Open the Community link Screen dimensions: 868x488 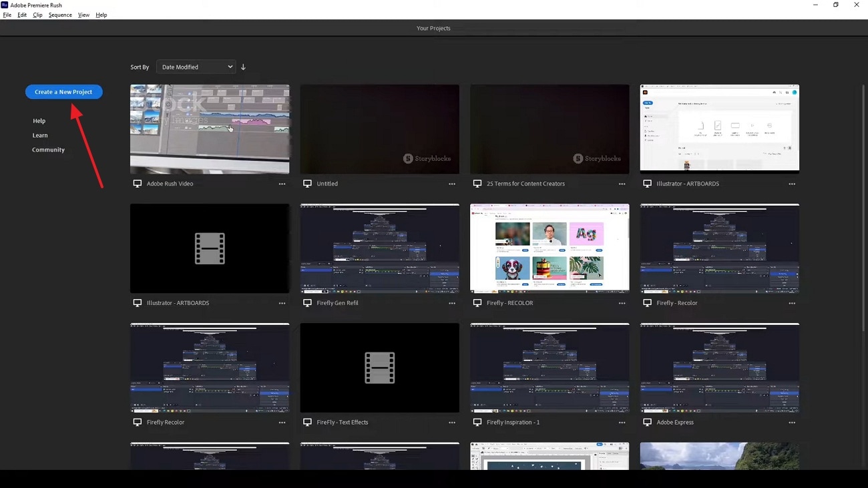point(48,150)
